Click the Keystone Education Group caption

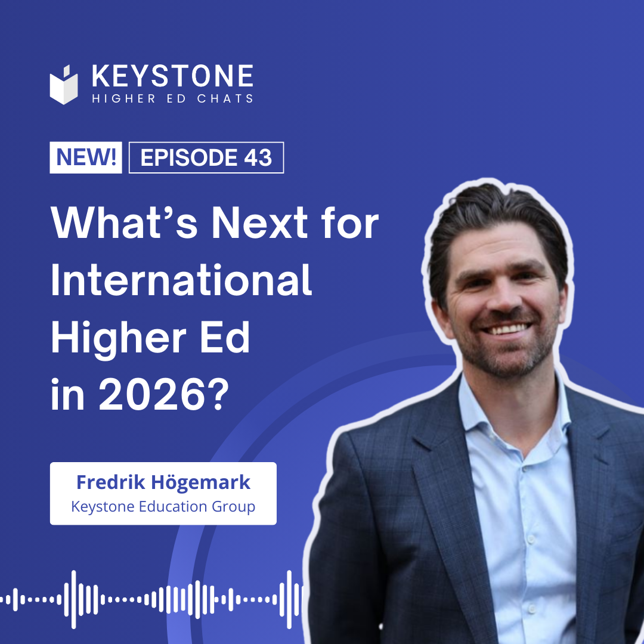click(x=163, y=506)
